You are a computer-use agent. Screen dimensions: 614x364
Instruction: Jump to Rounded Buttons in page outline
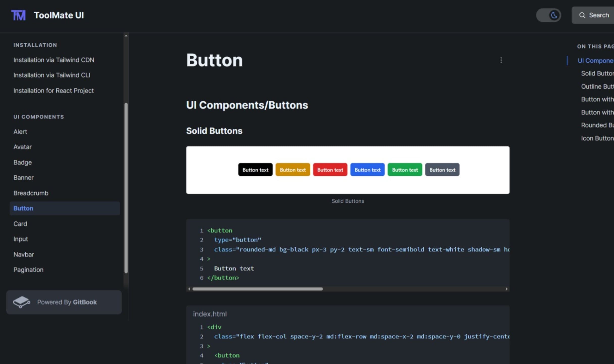(x=597, y=125)
